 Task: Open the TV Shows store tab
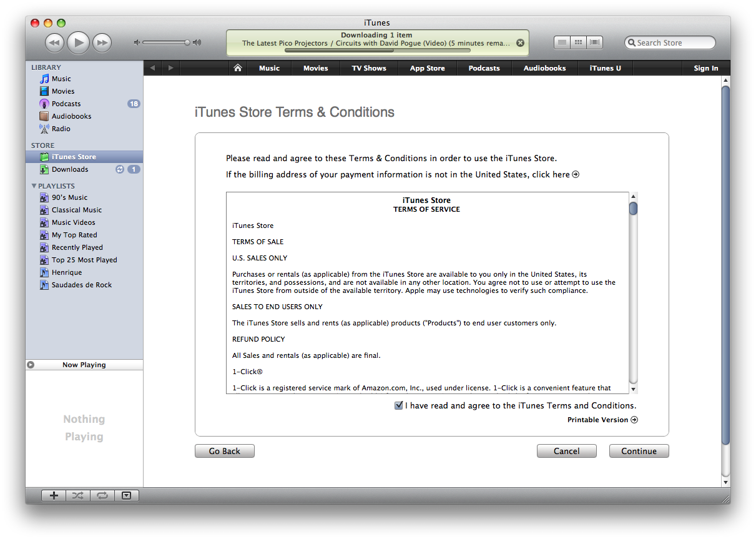[369, 68]
